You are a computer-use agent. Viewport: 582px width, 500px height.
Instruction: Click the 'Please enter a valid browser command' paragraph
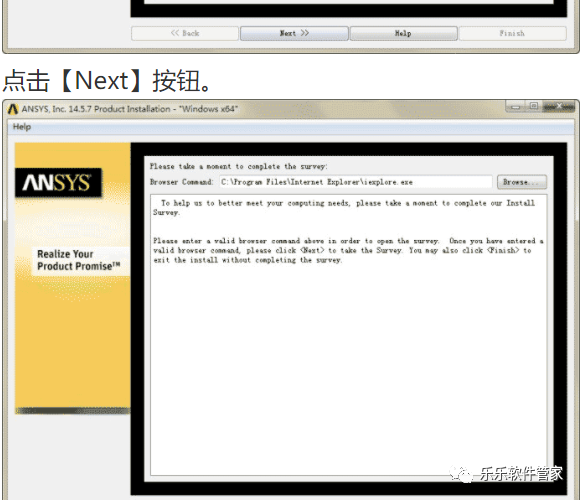tap(348, 251)
